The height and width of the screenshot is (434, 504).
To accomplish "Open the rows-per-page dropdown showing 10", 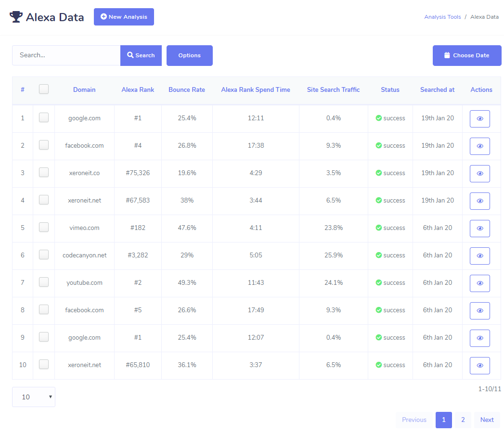I will 34,397.
